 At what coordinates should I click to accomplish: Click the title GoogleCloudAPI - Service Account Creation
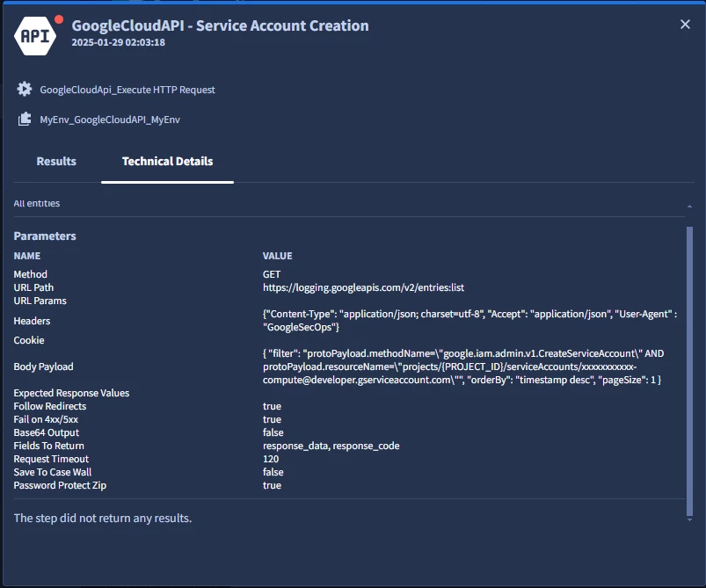pos(220,25)
